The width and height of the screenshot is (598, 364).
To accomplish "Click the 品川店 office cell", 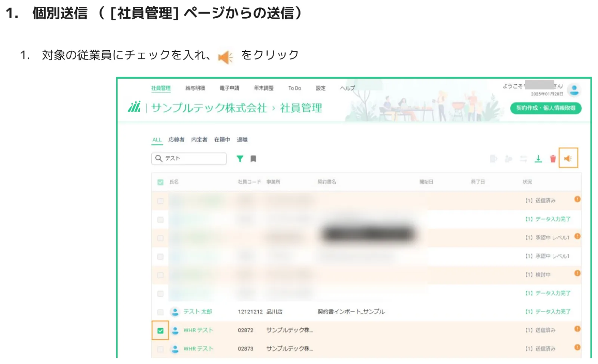I will click(274, 312).
